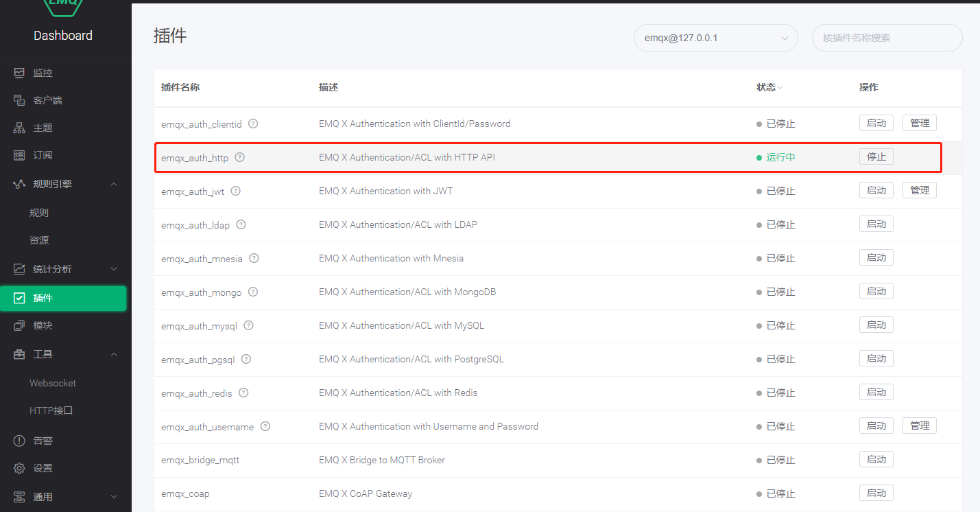Click the 模块 modules icon
The image size is (980, 512).
coord(19,325)
